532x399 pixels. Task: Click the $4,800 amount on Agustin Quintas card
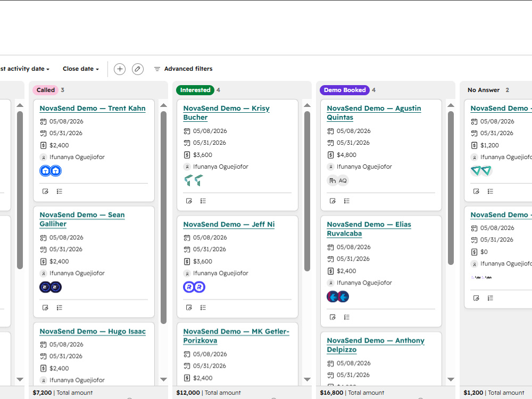pos(346,155)
